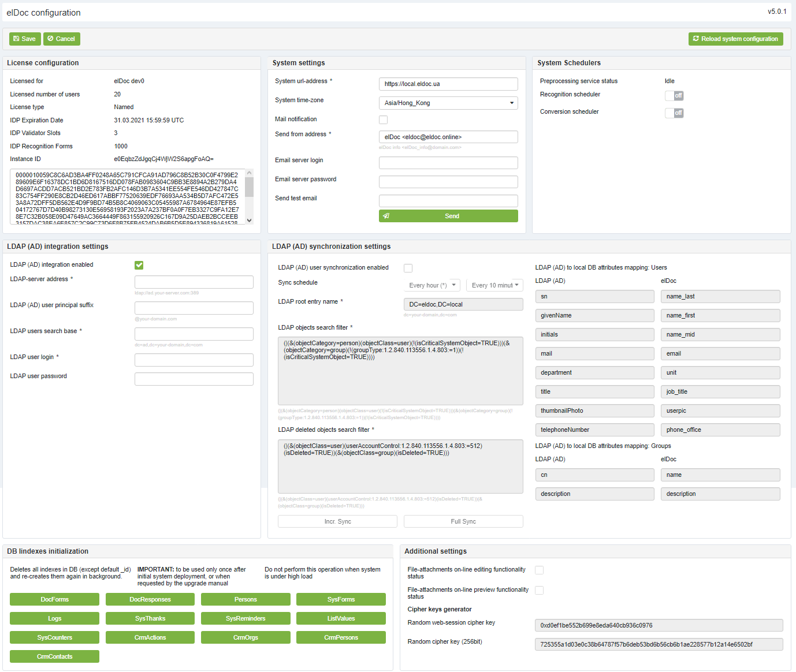Click the mail LDAP attribute field
796x672 pixels.
[x=595, y=353]
